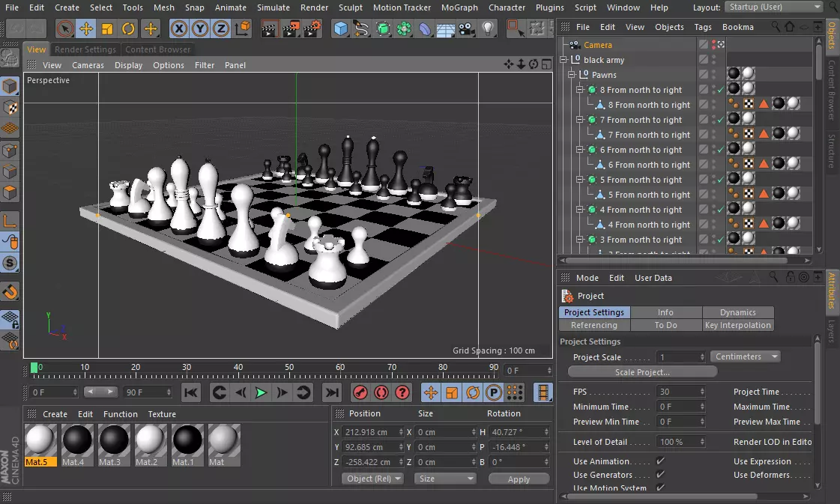The height and width of the screenshot is (504, 840).
Task: Toggle the Parameter keyframe P button
Action: [493, 392]
